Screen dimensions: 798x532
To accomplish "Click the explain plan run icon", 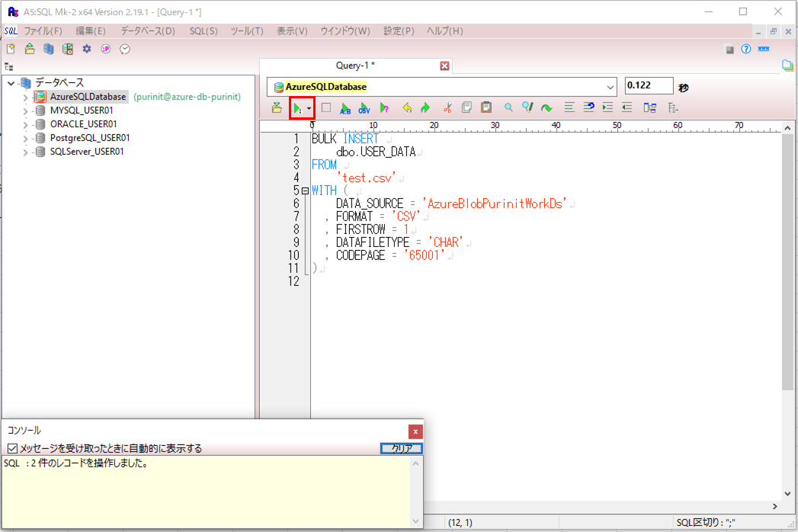I will pyautogui.click(x=384, y=108).
